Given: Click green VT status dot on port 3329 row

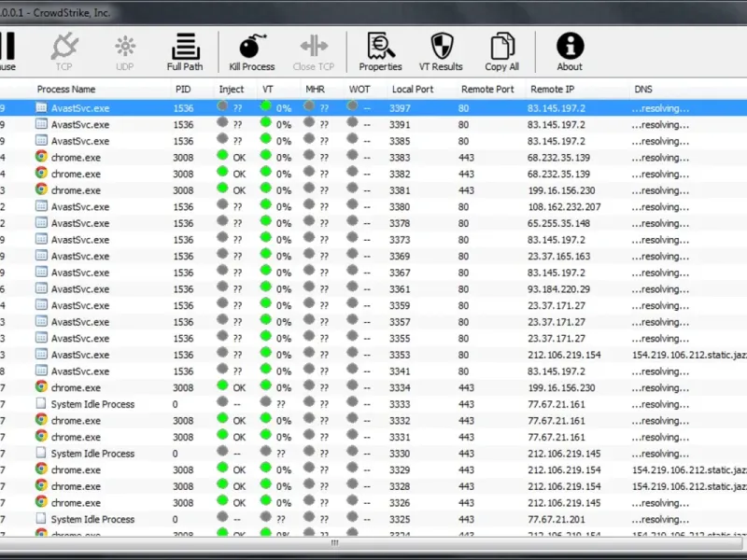Looking at the screenshot, I should (x=266, y=469).
